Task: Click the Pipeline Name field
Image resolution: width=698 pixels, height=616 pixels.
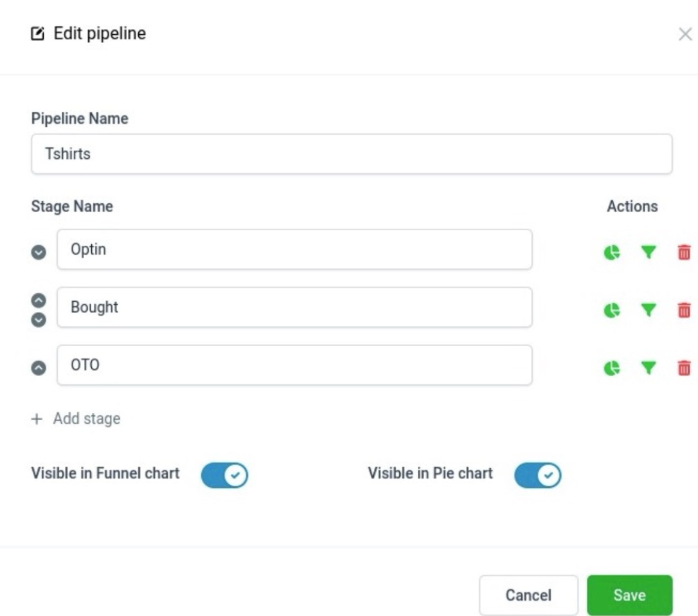Action: pos(352,154)
